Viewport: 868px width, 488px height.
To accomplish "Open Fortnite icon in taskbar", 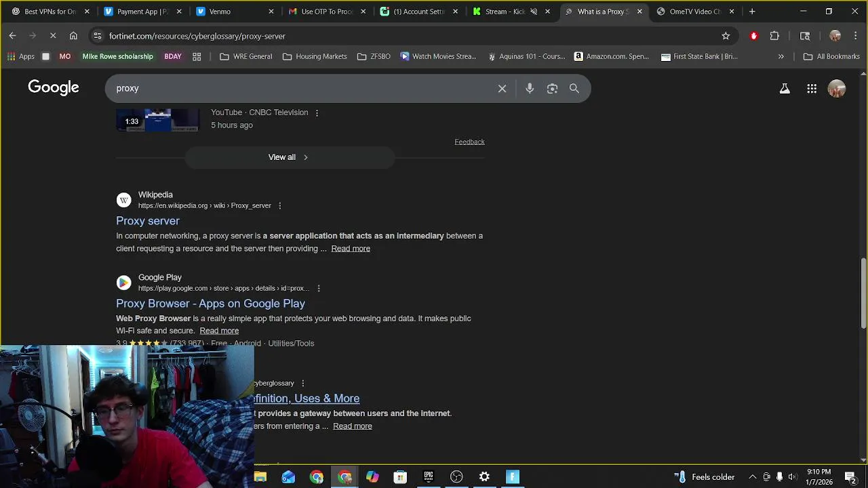I will tap(513, 477).
